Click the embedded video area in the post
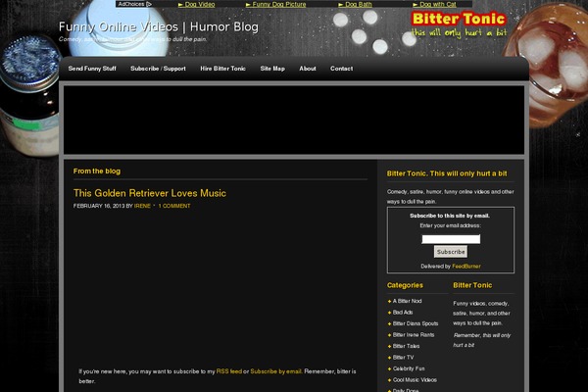 (220, 287)
